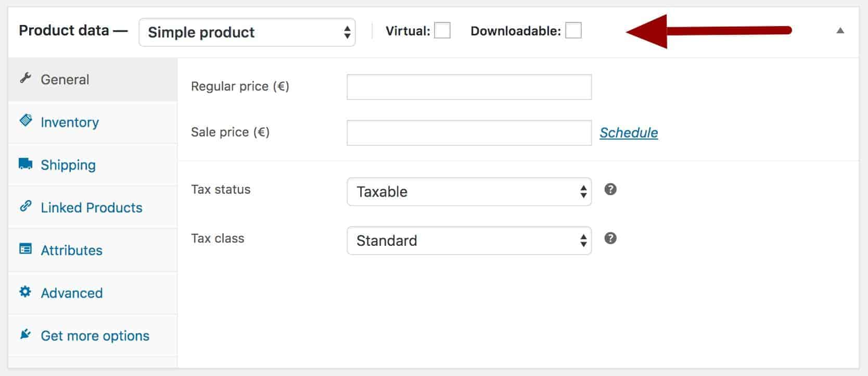Go to the Advanced tab
Viewport: 868px width, 376px height.
93,293
